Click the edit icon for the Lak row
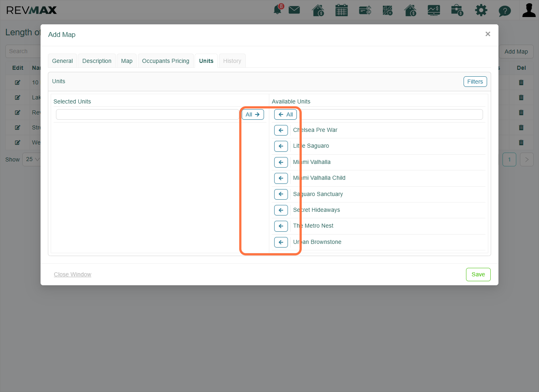This screenshot has width=539, height=392. point(17,97)
